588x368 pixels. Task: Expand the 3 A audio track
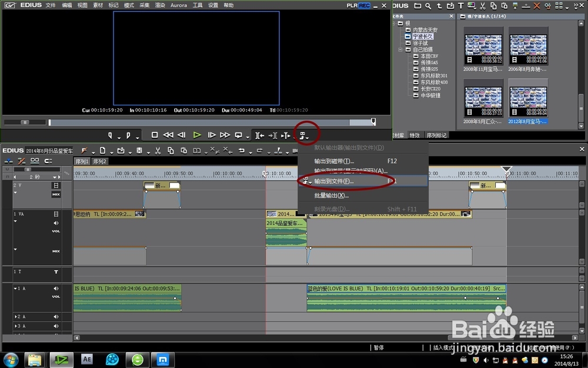[x=16, y=326]
